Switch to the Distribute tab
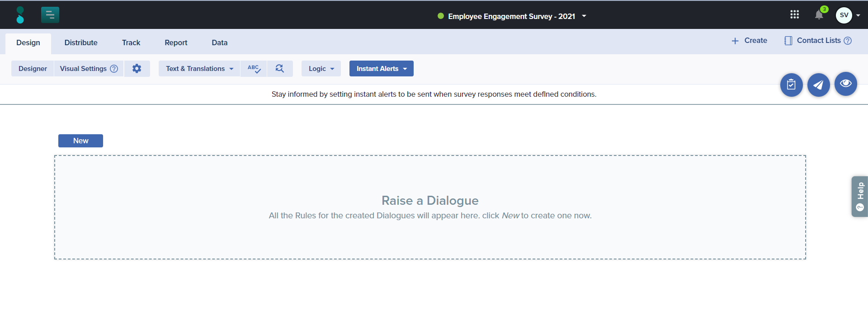868x311 pixels. coord(81,42)
